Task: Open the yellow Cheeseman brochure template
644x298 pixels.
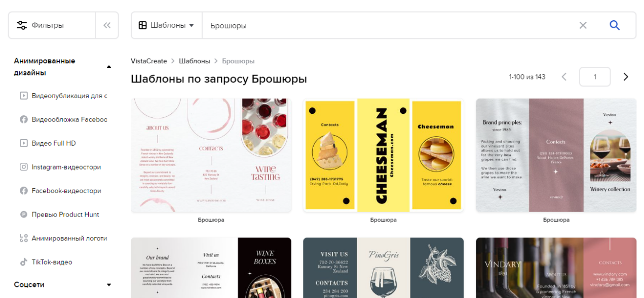Action: pyautogui.click(x=384, y=155)
